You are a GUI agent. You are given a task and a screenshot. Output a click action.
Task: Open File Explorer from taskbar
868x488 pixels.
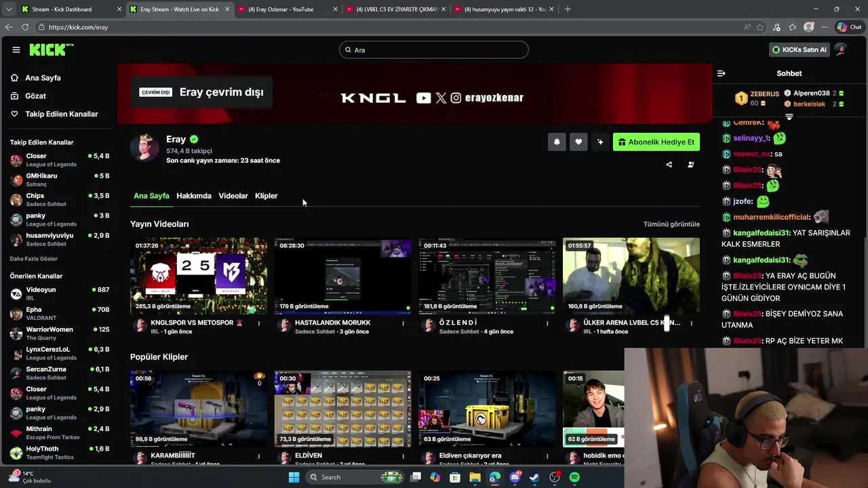pyautogui.click(x=475, y=477)
